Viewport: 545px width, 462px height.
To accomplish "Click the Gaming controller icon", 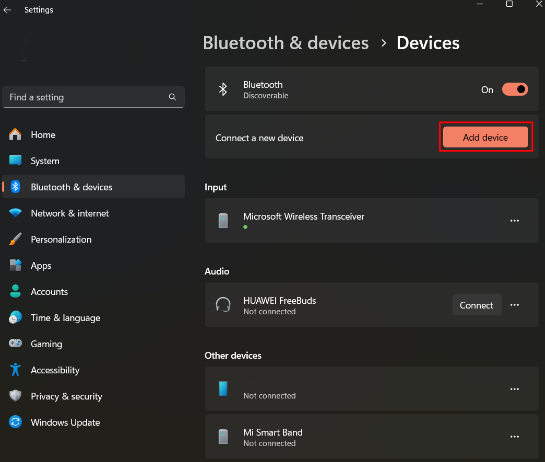I will tap(15, 343).
